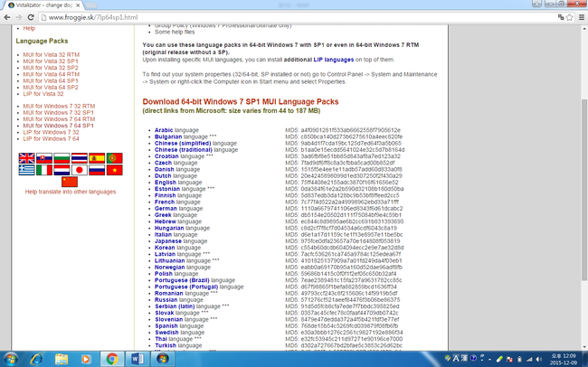
Task: Open MUI for Vista 32 SP2
Action: (x=51, y=68)
